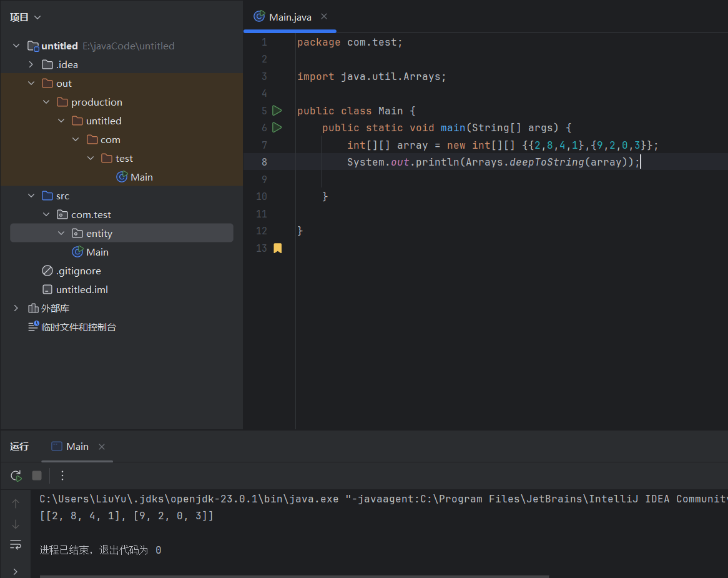Select the Main tab in the run panel
Screen dimensions: 728x578
(x=76, y=446)
